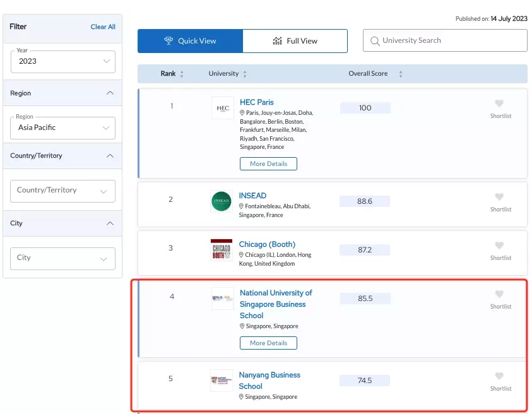The image size is (532, 414).
Task: Open the INSEAD link
Action: click(x=252, y=196)
